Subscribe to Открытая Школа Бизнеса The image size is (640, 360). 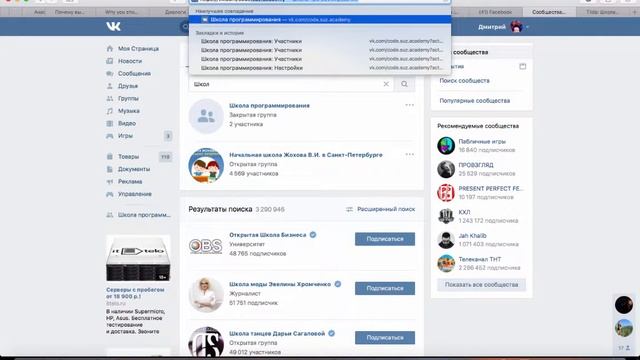pos(385,239)
